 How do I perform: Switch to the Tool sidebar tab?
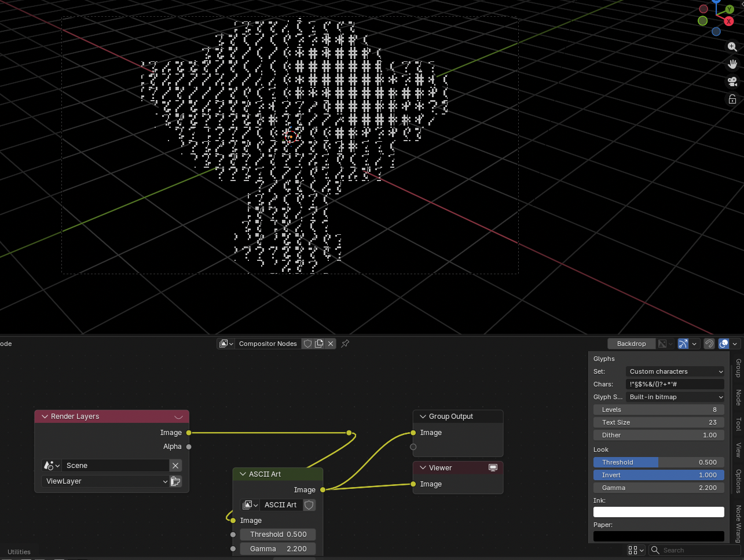point(738,424)
